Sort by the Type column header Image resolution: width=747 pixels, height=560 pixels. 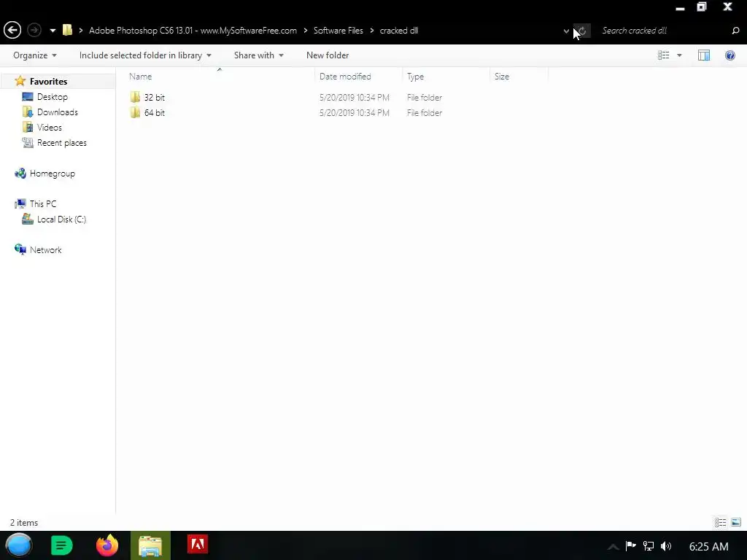pos(446,76)
